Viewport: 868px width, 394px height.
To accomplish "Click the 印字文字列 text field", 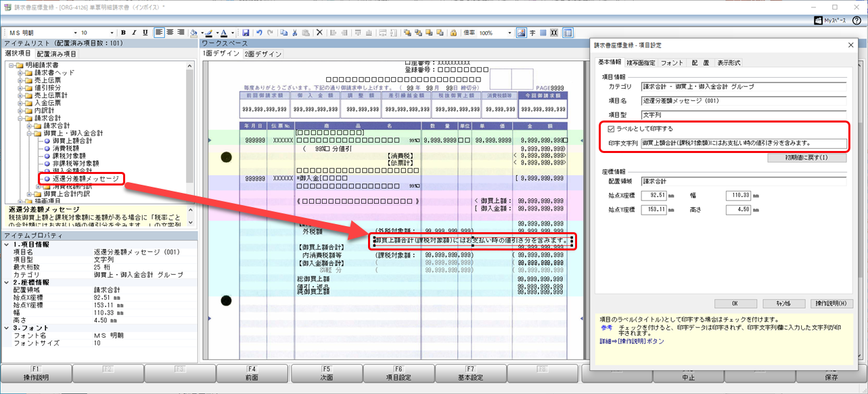I will [744, 143].
